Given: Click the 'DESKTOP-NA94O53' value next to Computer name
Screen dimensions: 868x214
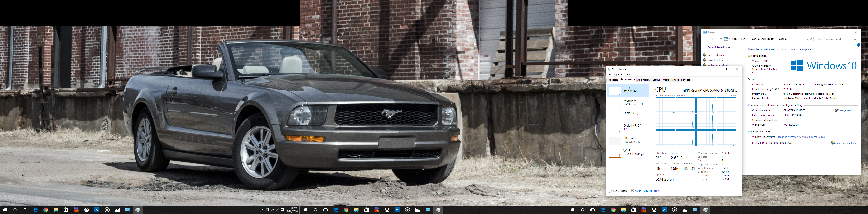Looking at the screenshot, I should 794,110.
